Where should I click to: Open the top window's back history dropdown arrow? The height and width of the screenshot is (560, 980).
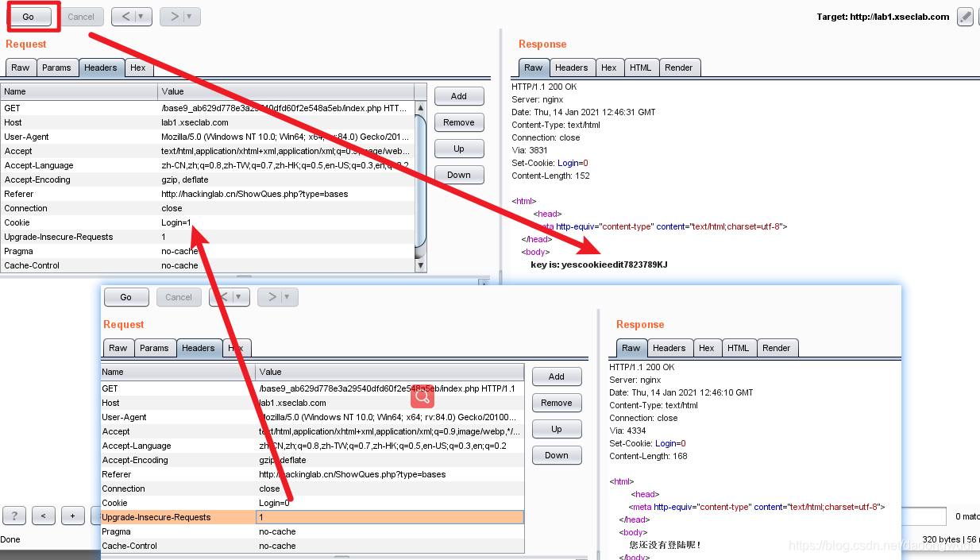tap(142, 17)
